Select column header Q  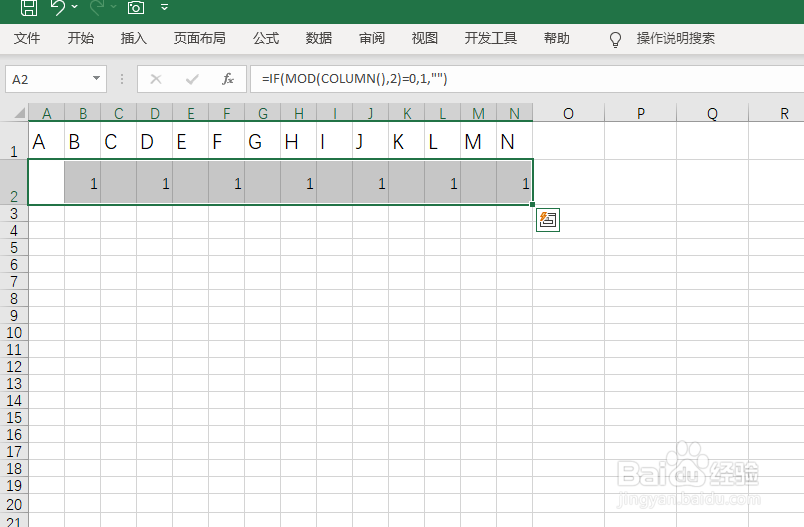pyautogui.click(x=713, y=113)
